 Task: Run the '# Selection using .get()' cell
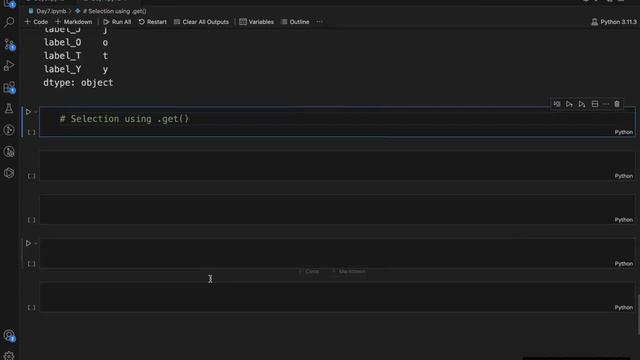[28, 111]
